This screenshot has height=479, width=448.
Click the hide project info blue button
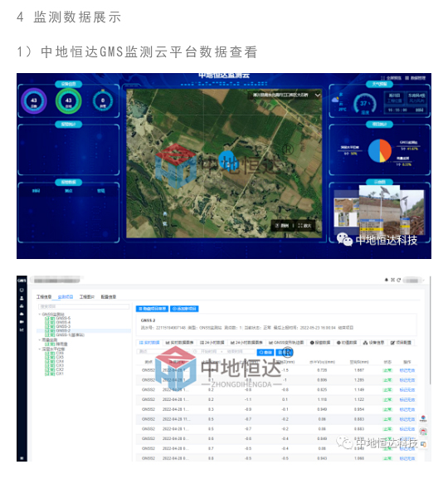[152, 309]
